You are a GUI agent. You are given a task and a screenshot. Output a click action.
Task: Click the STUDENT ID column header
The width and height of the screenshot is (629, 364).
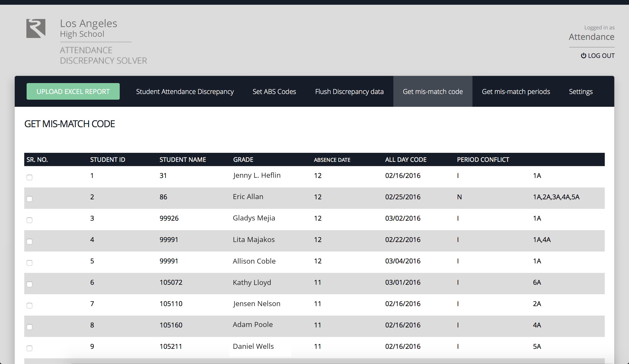tap(108, 159)
